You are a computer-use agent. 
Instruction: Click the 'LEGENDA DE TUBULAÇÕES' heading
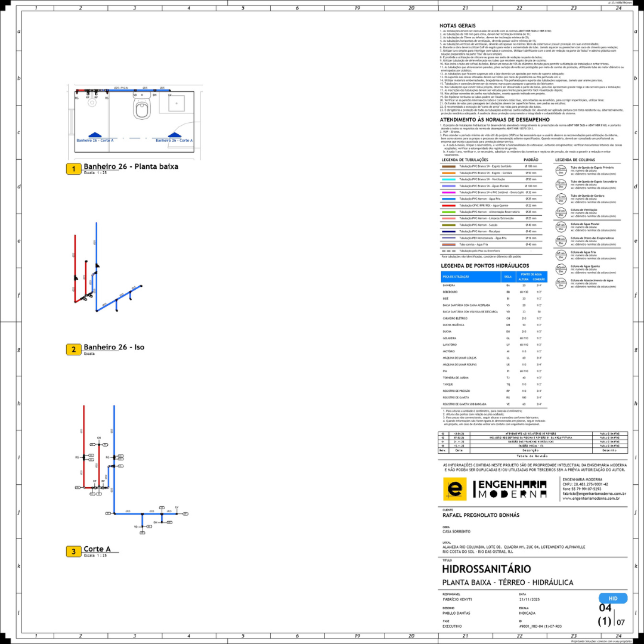coord(465,160)
